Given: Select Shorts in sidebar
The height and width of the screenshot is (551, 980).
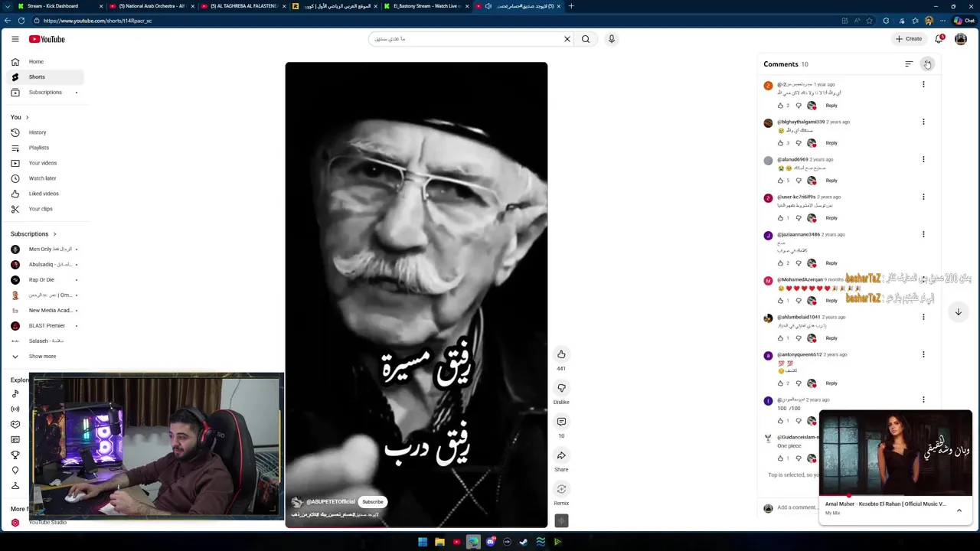Looking at the screenshot, I should click(45, 77).
